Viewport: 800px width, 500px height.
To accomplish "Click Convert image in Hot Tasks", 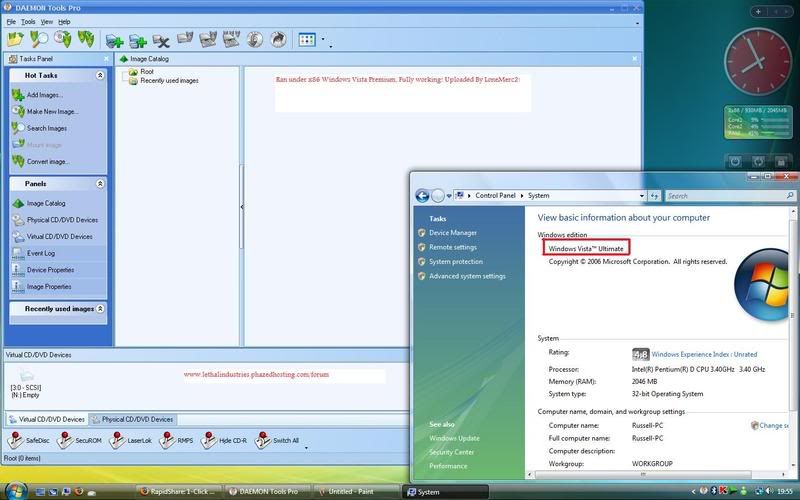I will 40,162.
